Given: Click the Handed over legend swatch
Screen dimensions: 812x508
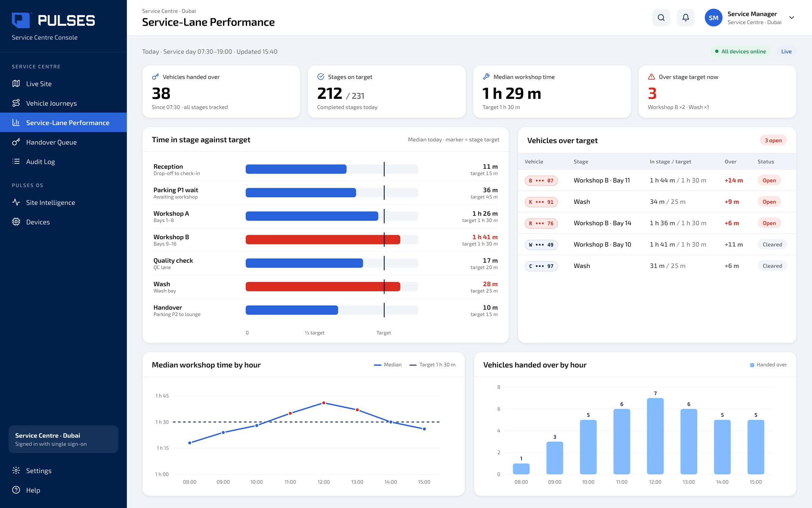Looking at the screenshot, I should tap(752, 365).
